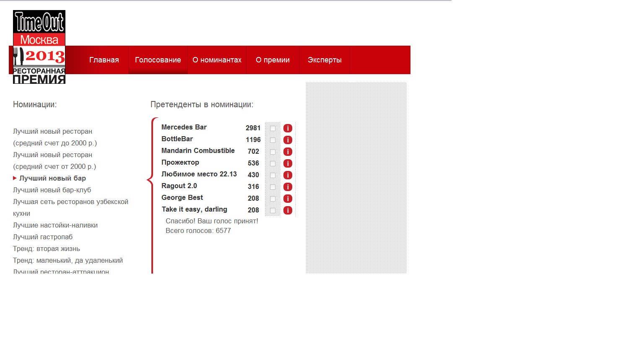Open info for Mercedes Bar
This screenshot has width=644, height=362.
click(x=288, y=128)
